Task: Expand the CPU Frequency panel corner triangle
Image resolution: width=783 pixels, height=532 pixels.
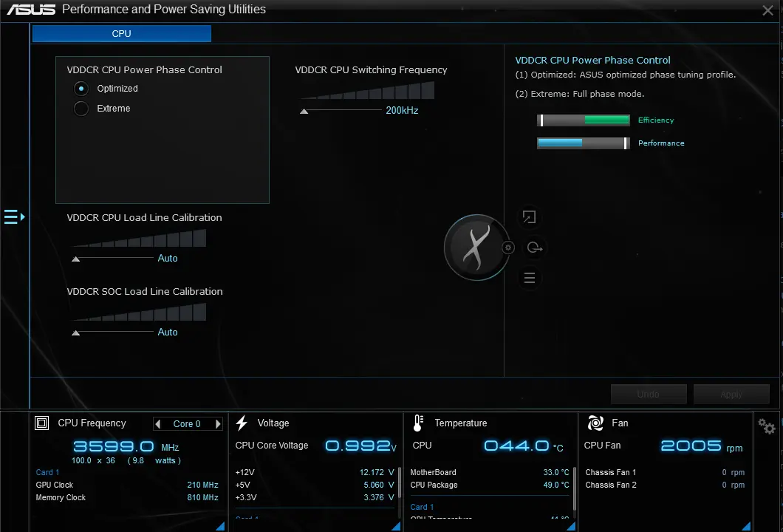Action: pyautogui.click(x=220, y=526)
